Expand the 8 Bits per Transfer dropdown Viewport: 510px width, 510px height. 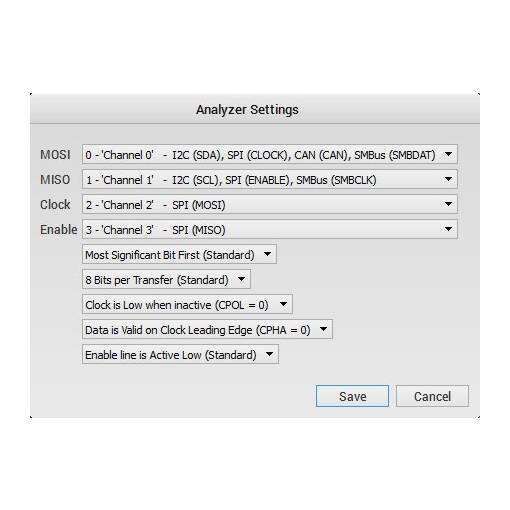166,279
